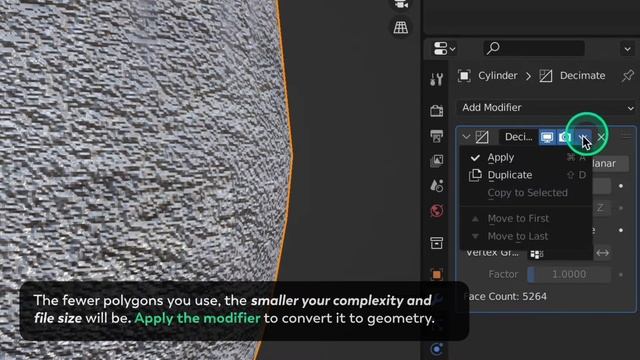
Task: Click animate dot beside Z axis
Action: point(621,208)
